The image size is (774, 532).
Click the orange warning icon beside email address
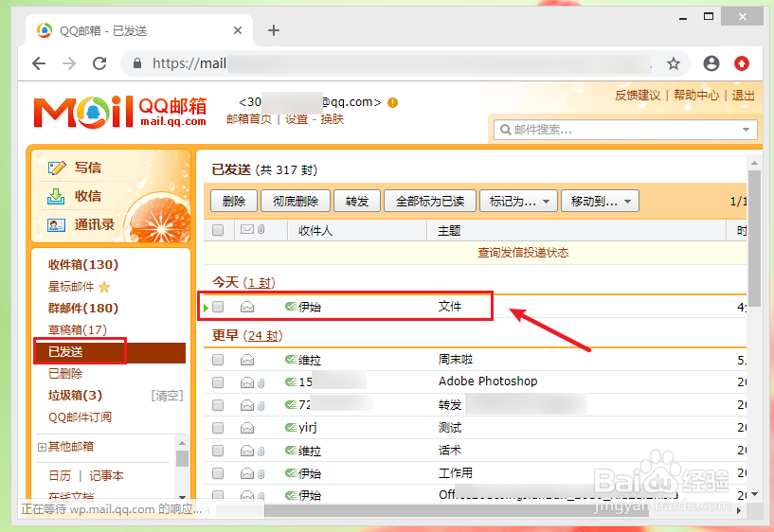click(x=392, y=102)
